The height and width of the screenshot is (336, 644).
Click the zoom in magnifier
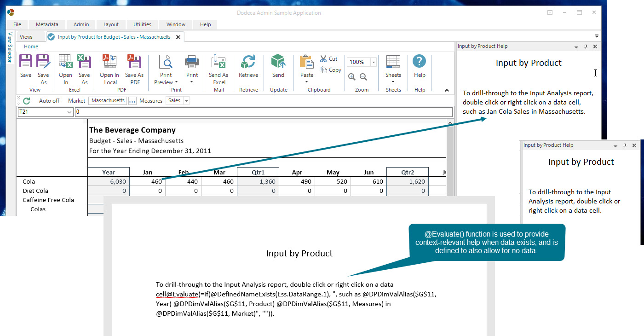(352, 77)
